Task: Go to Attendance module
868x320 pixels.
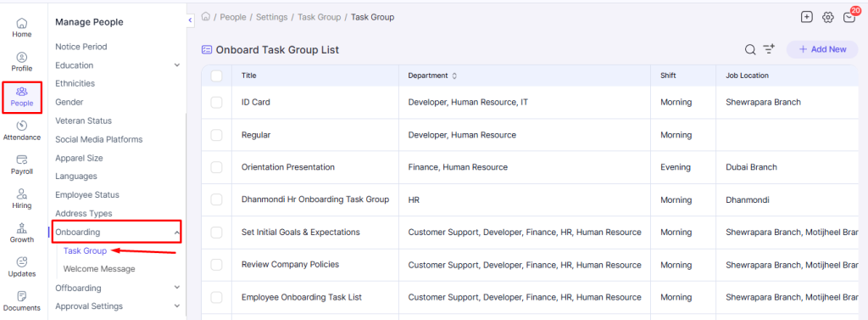Action: pyautogui.click(x=21, y=131)
